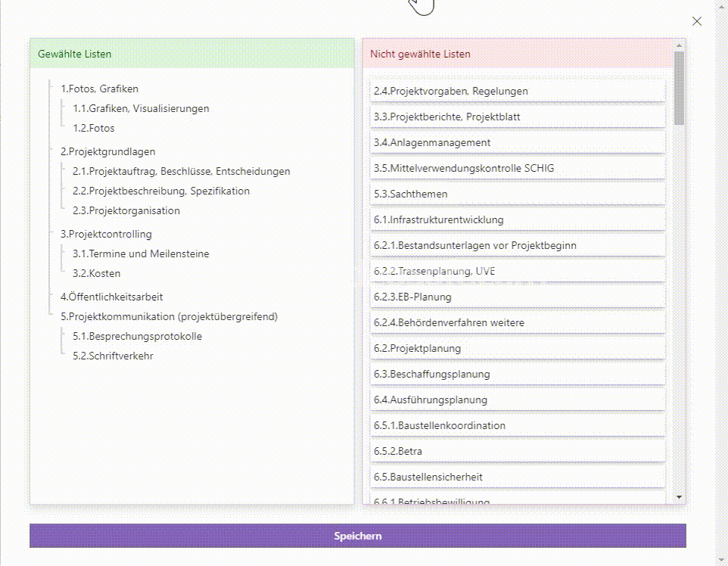Select the child entry "1.1.Grafiken, Visualisierungen"
The height and width of the screenshot is (566, 728).
pyautogui.click(x=139, y=108)
